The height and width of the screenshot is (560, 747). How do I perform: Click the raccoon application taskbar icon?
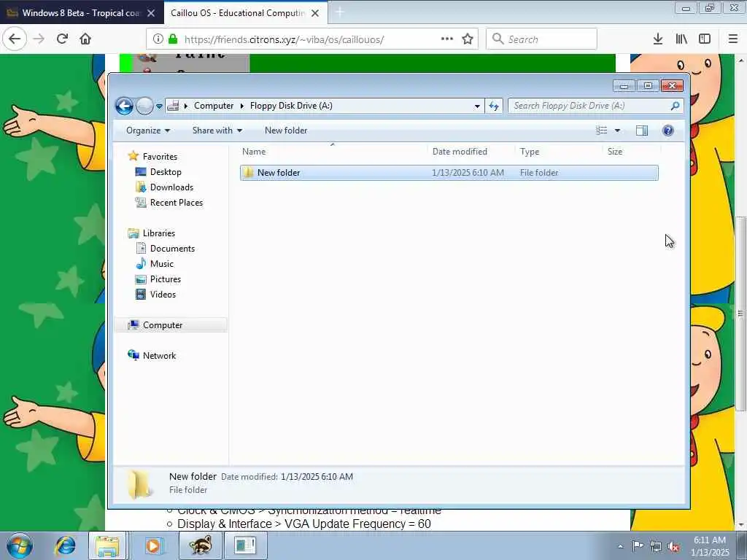[x=200, y=545]
